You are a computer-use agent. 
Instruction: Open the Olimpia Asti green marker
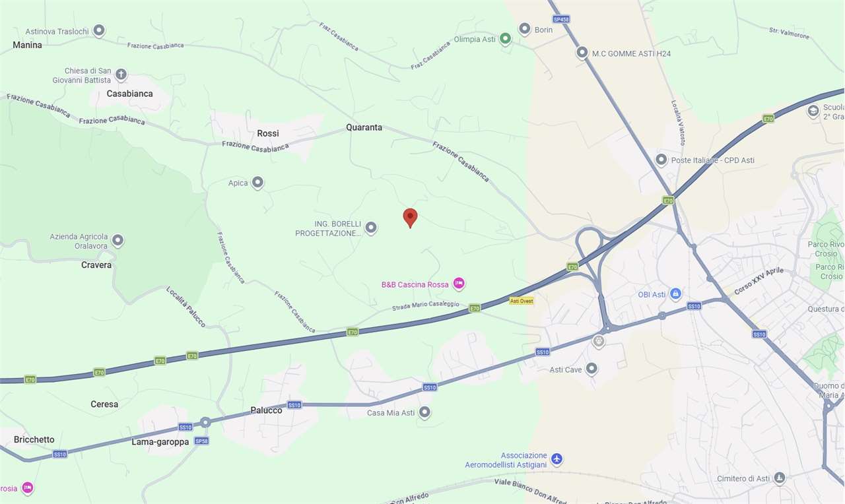(x=505, y=39)
